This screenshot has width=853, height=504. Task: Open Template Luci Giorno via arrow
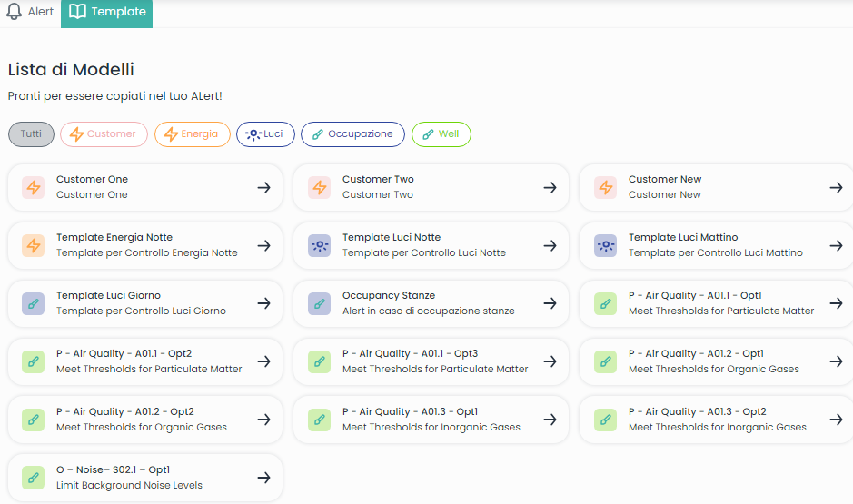[263, 303]
